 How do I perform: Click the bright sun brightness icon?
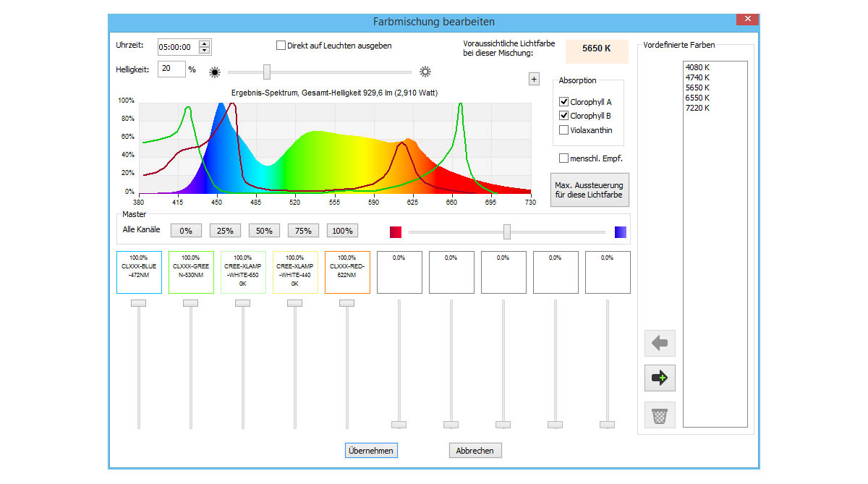click(x=425, y=72)
